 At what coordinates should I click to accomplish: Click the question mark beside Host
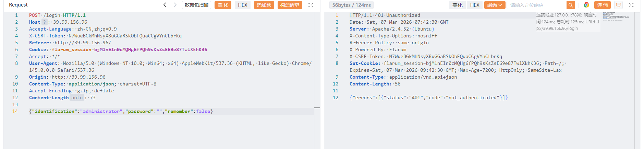44,22
